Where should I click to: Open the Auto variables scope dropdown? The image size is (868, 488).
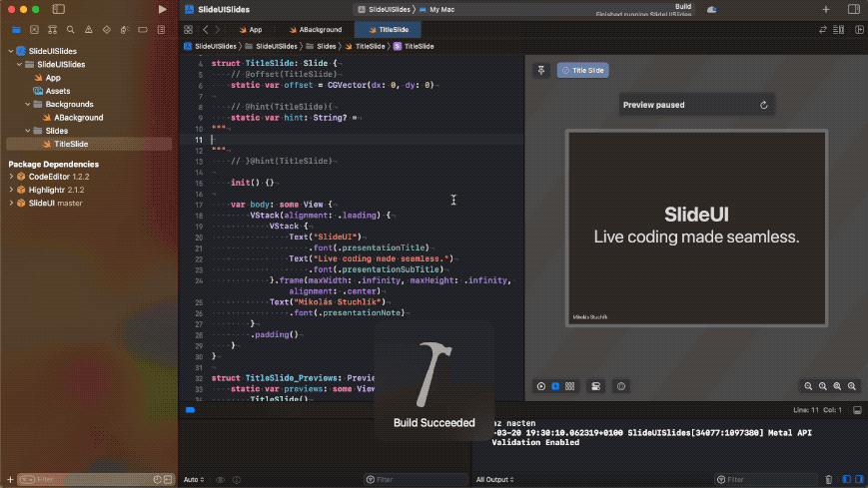click(194, 480)
